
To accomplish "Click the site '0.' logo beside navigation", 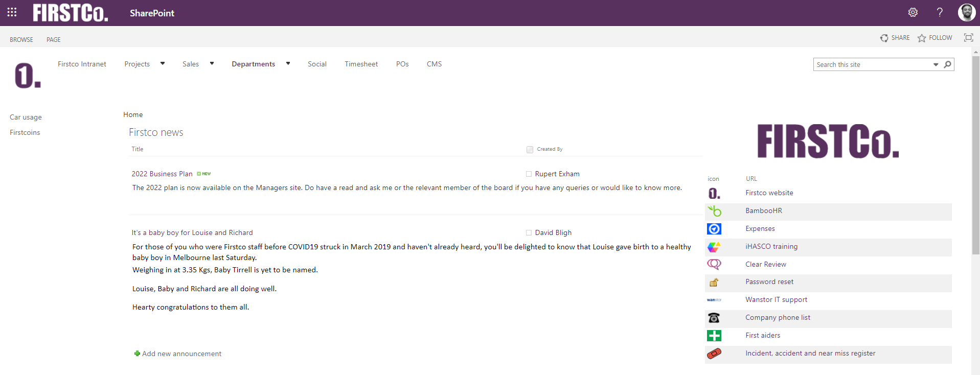I will coord(28,76).
